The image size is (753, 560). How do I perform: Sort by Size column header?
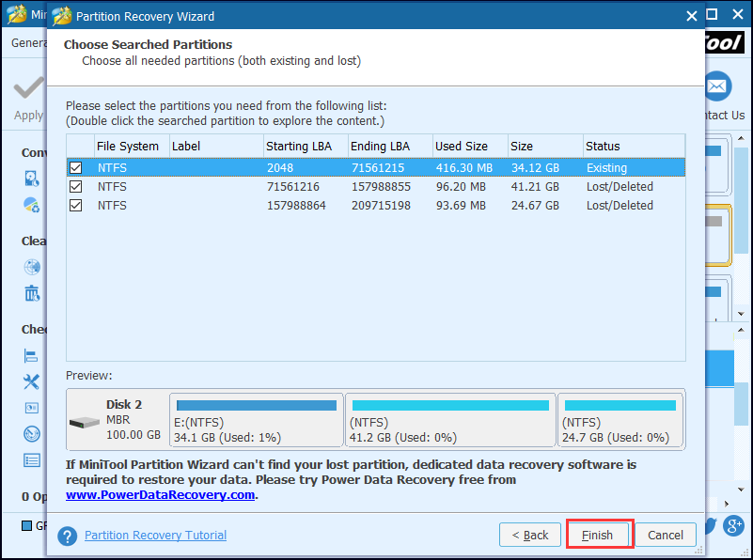545,146
